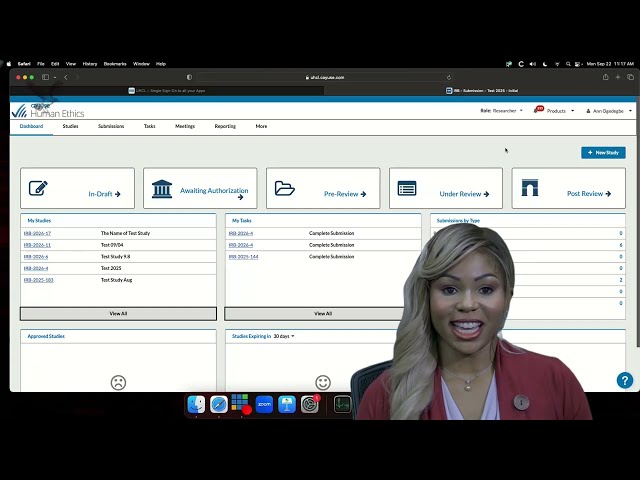Open Keynote from the Dock
Image resolution: width=640 pixels, height=480 pixels.
(287, 404)
